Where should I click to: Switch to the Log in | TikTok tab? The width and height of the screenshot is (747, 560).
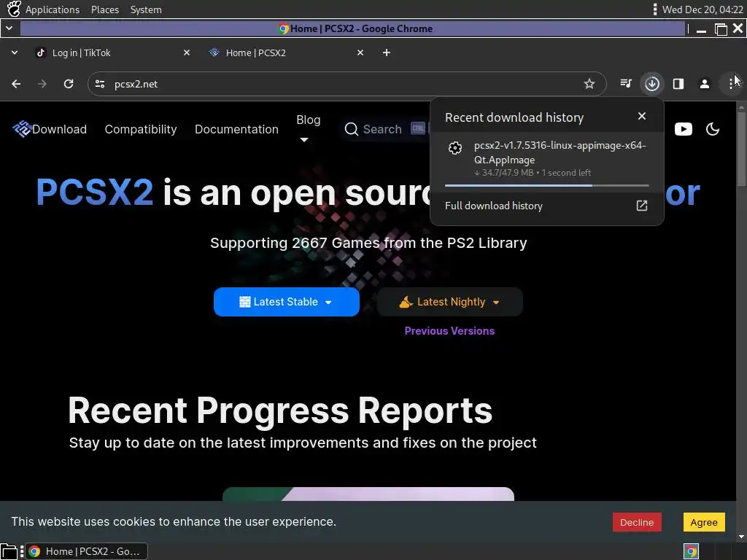pyautogui.click(x=112, y=52)
